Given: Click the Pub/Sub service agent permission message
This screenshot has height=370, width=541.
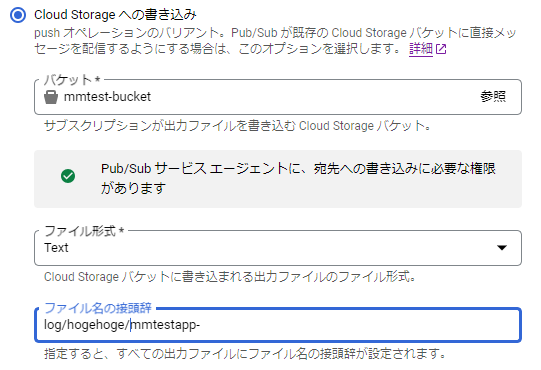Looking at the screenshot, I should click(x=298, y=178).
